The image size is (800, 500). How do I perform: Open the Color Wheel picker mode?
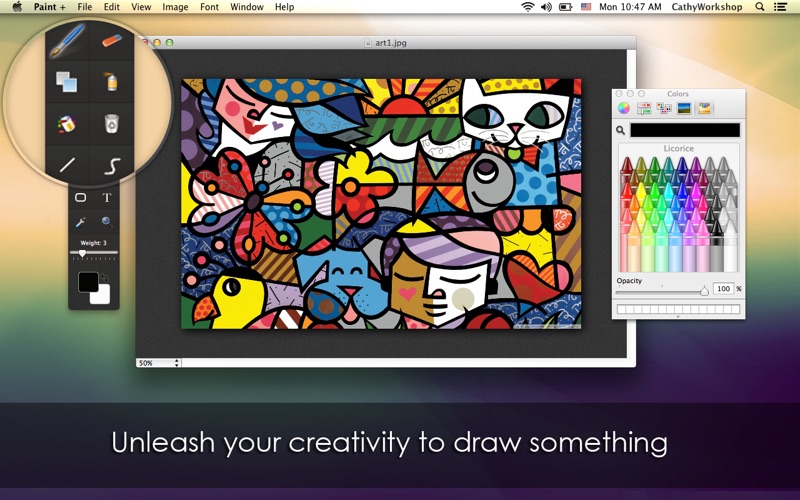[x=623, y=108]
